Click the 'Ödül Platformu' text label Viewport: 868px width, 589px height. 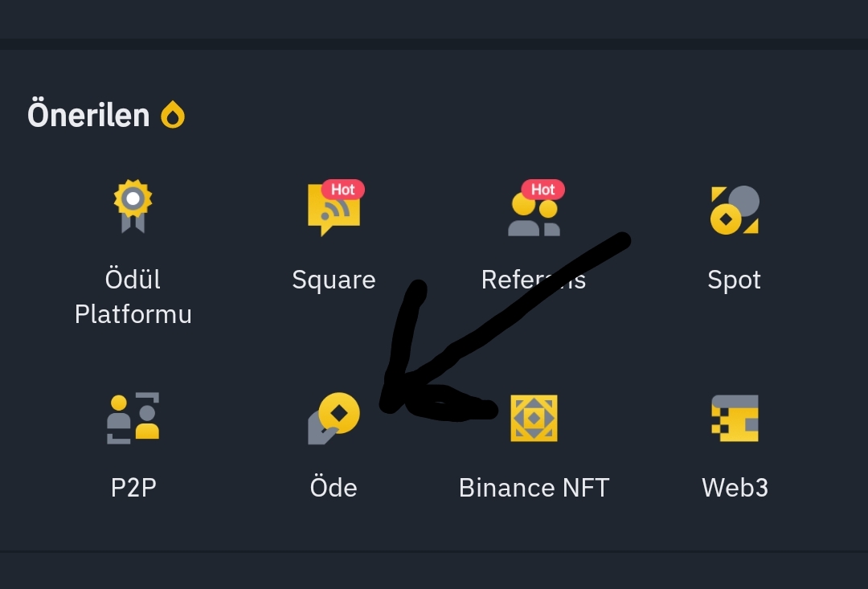[x=133, y=297]
